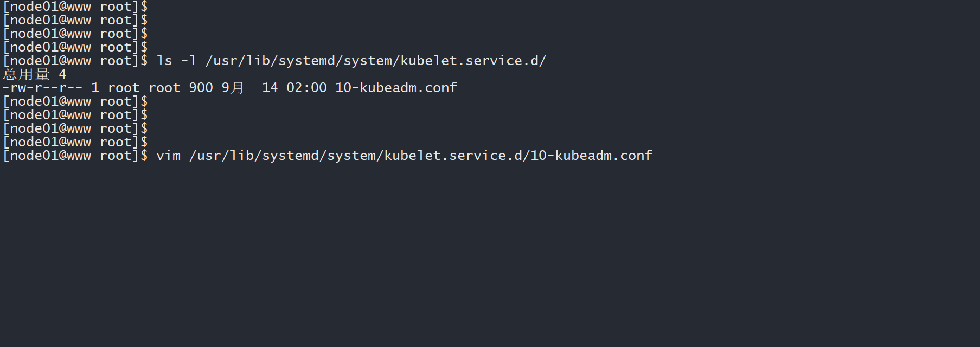Click 10-kubeadm.conf at the vim command's end
This screenshot has width=980, height=347.
pyautogui.click(x=591, y=156)
